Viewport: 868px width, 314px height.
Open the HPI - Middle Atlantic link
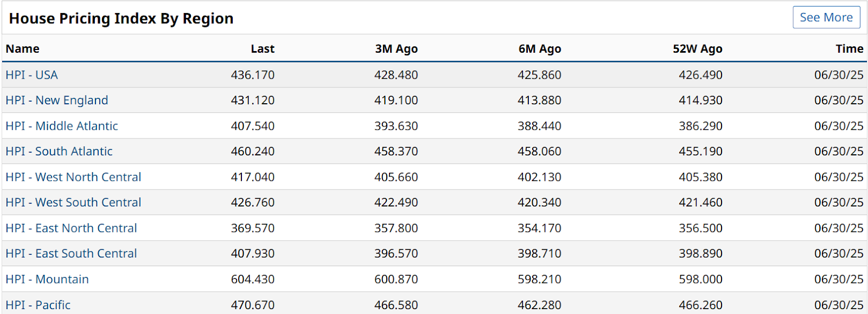click(x=62, y=126)
